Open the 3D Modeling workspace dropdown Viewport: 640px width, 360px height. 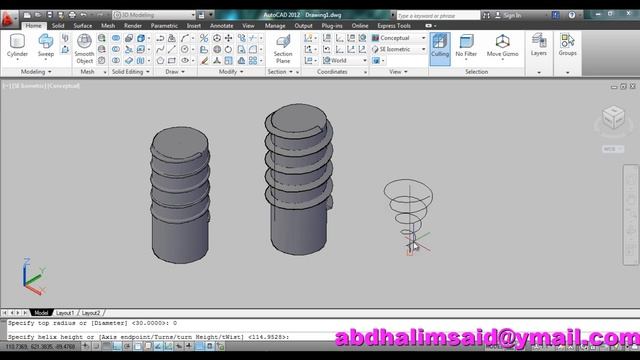[x=154, y=15]
